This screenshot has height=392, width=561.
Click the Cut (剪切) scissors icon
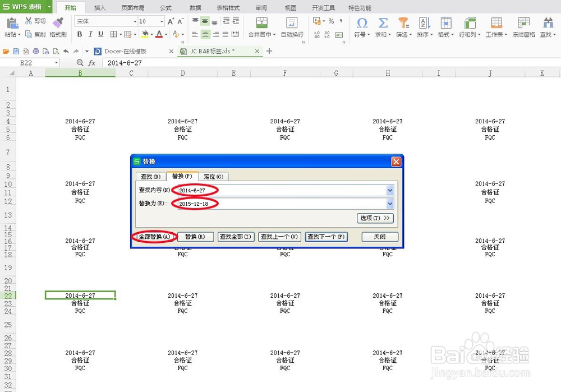(x=29, y=21)
